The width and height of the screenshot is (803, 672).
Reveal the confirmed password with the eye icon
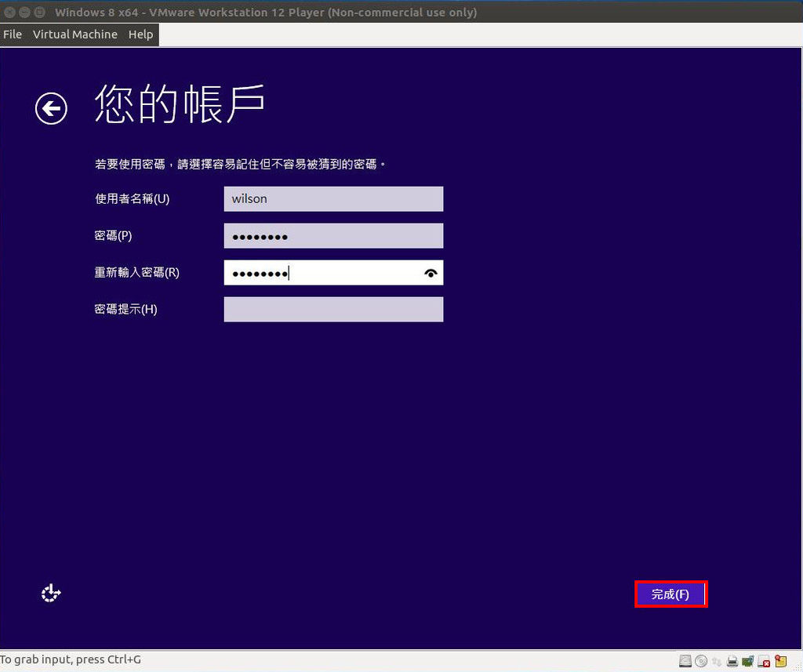(x=431, y=272)
